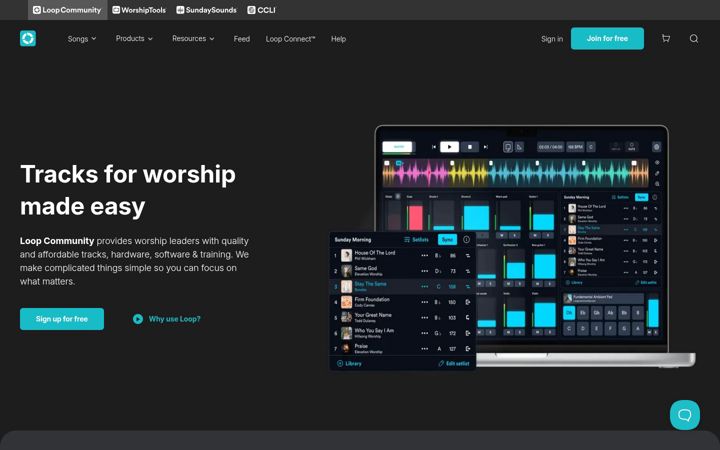
Task: Click the Sign in link
Action: (551, 39)
